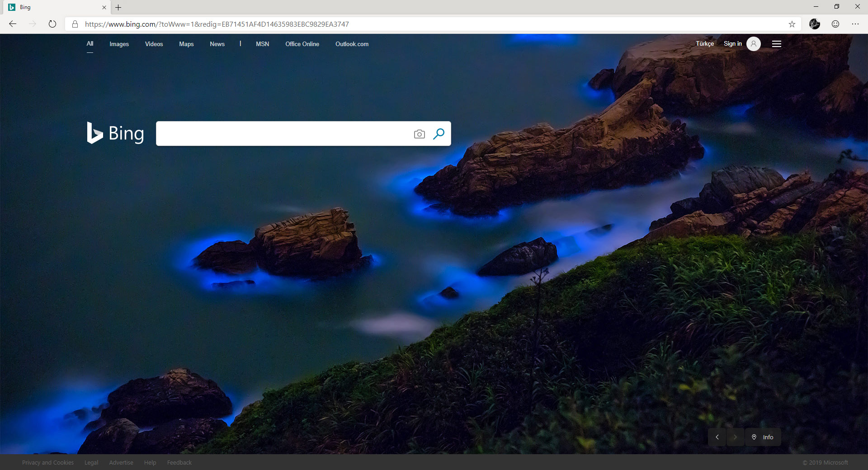
Task: Click the browser back arrow
Action: coord(13,24)
